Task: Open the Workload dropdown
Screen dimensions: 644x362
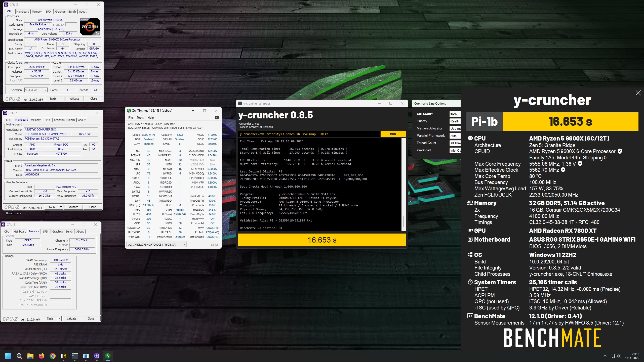Action: click(x=455, y=151)
